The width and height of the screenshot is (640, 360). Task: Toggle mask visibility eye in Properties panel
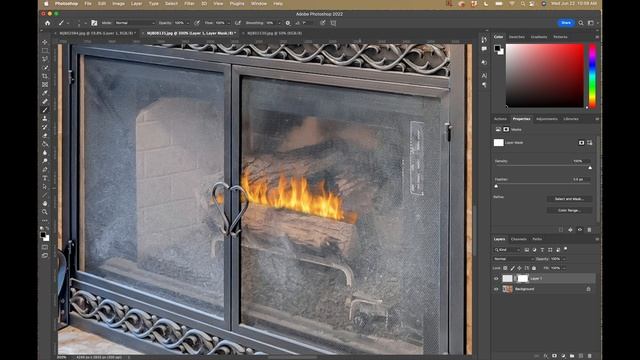click(580, 230)
